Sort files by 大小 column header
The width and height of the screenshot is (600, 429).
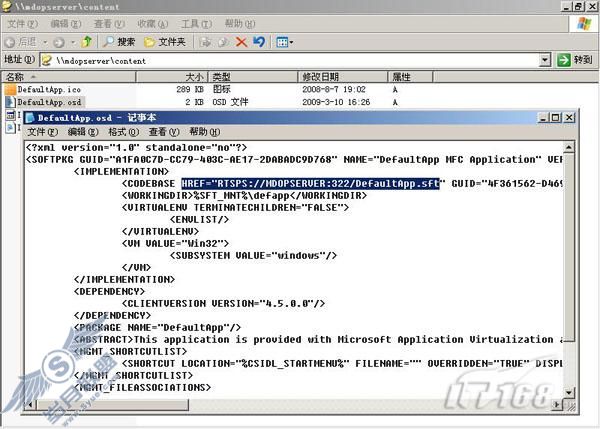pyautogui.click(x=172, y=77)
